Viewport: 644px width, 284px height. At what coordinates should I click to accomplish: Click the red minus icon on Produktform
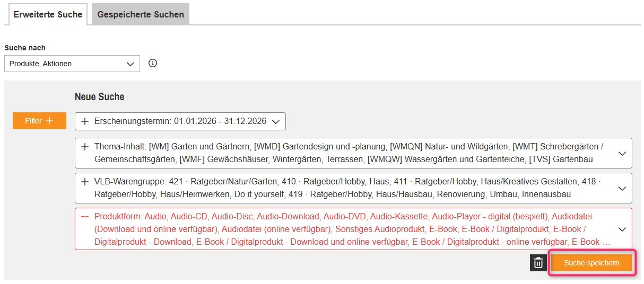(85, 217)
